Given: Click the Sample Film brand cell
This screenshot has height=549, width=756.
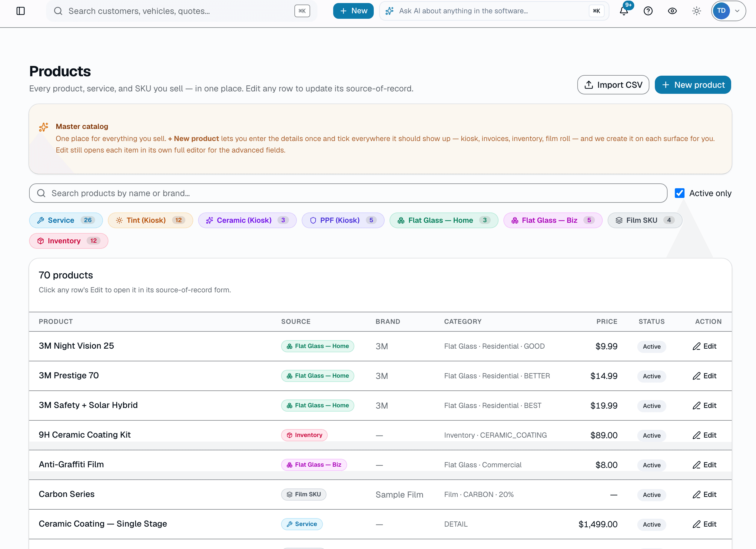Looking at the screenshot, I should (399, 495).
